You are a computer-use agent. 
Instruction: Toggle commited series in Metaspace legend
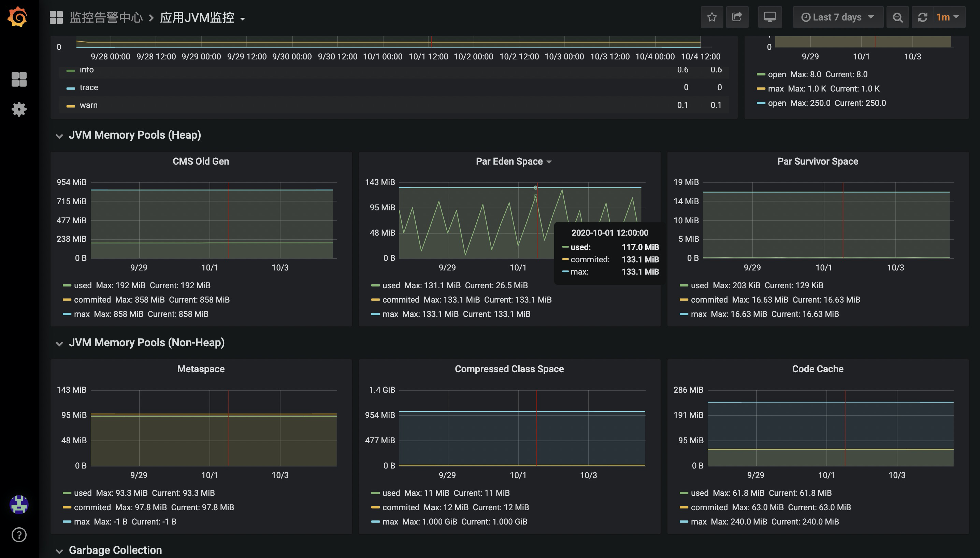click(92, 507)
